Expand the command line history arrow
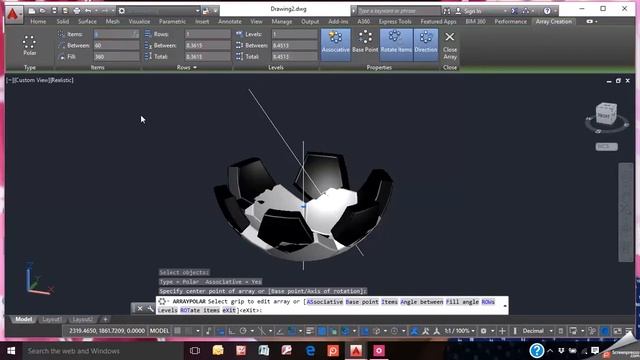The height and width of the screenshot is (360, 640). 504,306
